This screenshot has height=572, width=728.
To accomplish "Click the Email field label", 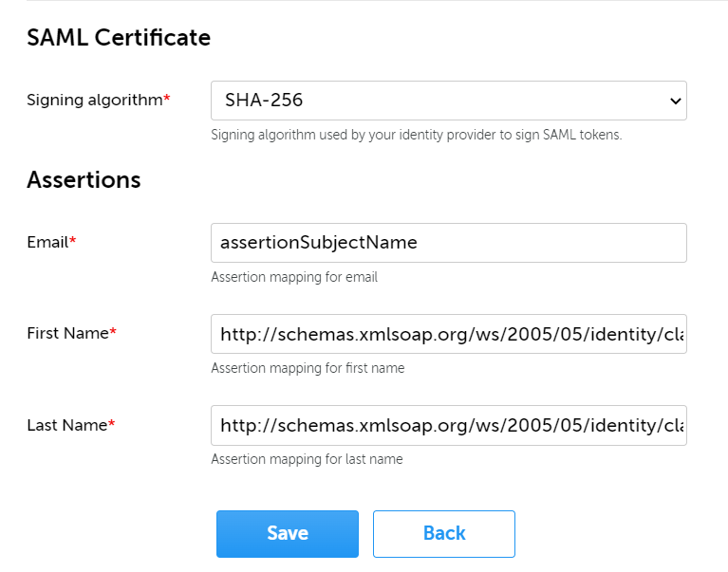I will [47, 242].
